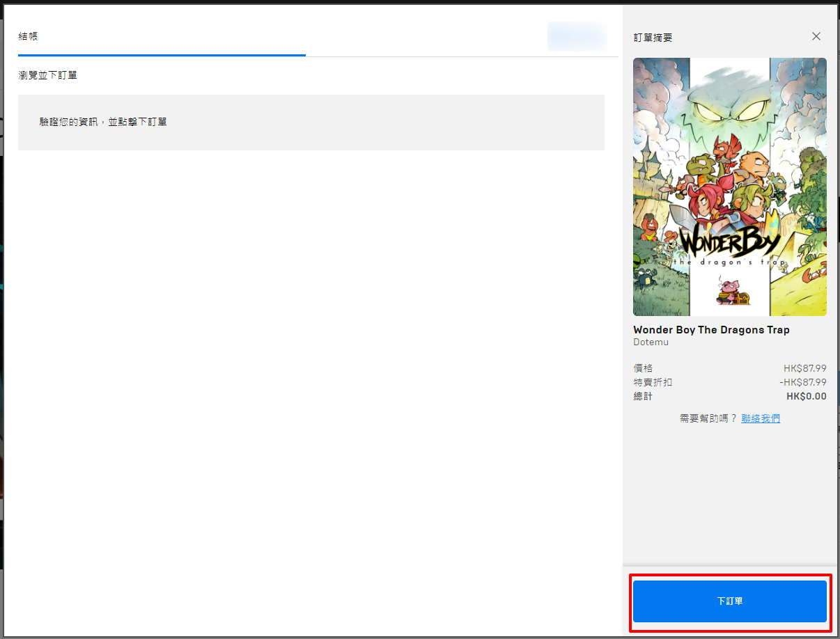The image size is (840, 639).
Task: Close the order summary with X icon
Action: (816, 36)
